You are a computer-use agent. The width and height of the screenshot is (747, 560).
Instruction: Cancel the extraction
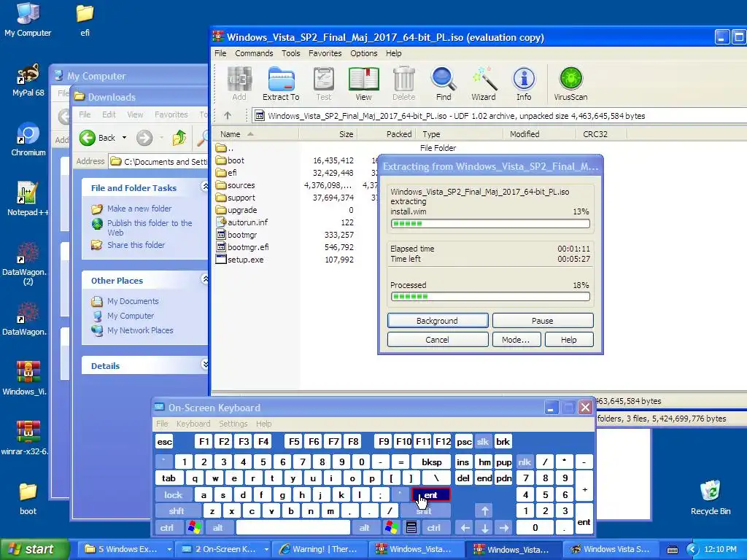pos(438,340)
